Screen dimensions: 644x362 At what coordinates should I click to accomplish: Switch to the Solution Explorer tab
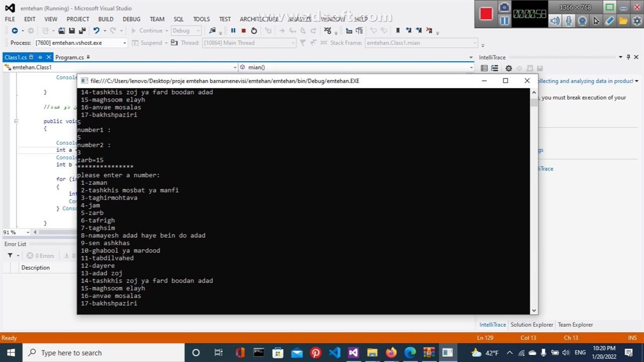(x=532, y=325)
